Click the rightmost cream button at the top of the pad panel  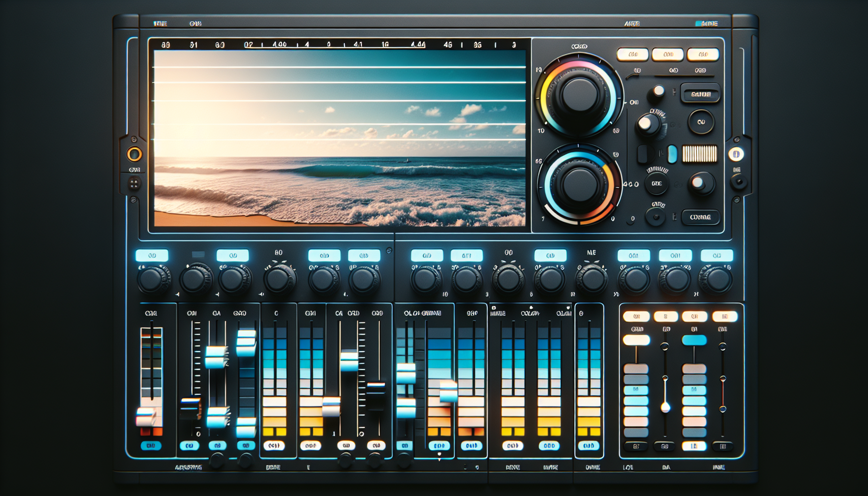pos(725,316)
